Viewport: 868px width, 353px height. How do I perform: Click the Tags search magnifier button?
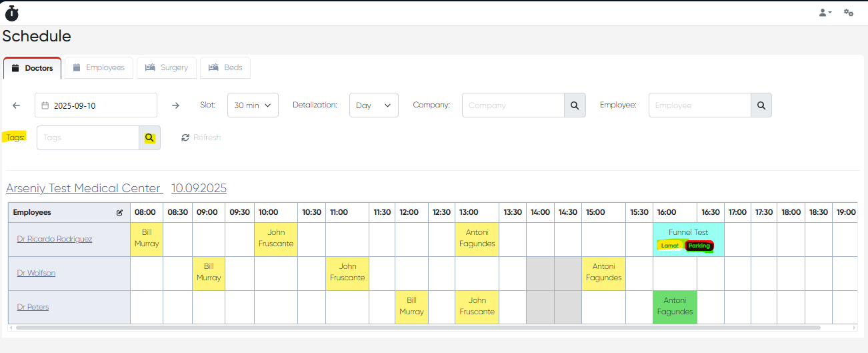pos(149,138)
